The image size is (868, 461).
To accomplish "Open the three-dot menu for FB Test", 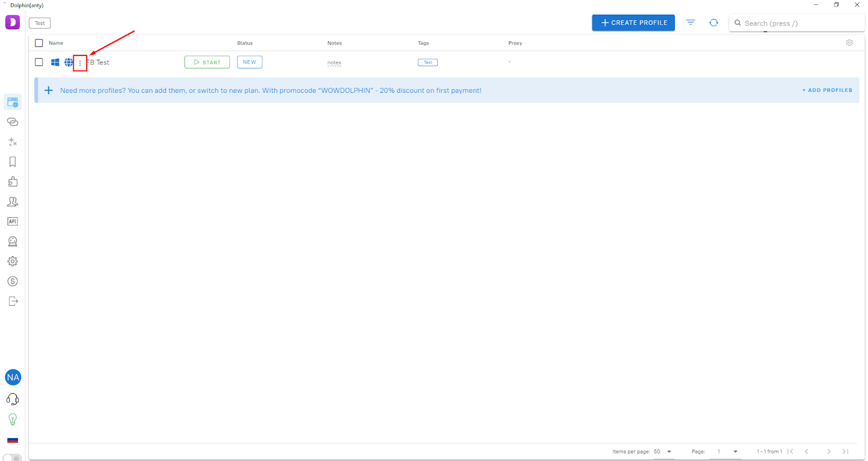I will 80,62.
